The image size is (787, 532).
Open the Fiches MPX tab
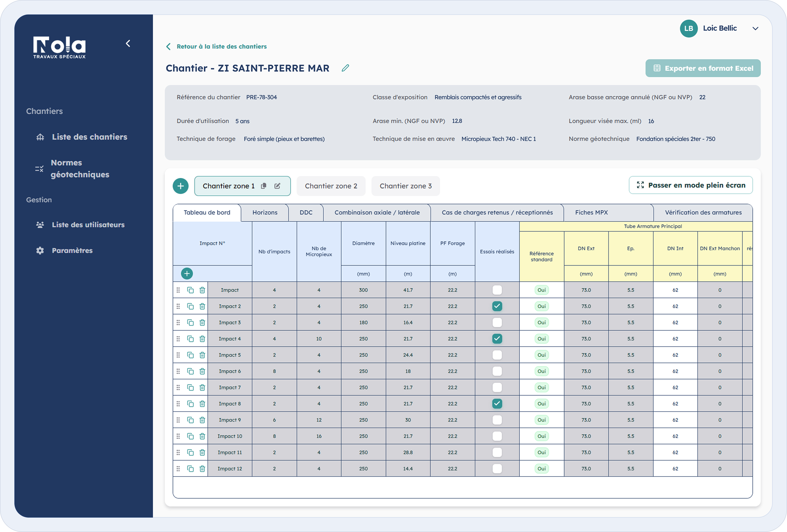591,212
